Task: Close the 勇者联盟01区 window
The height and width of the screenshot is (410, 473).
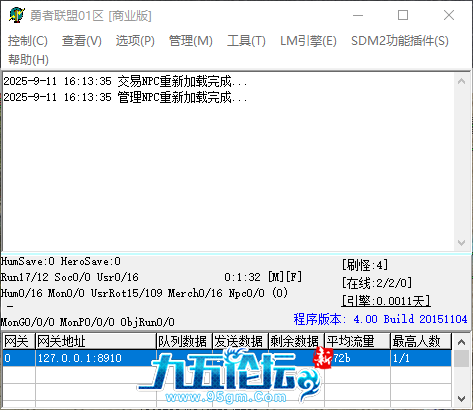Action: pos(449,15)
